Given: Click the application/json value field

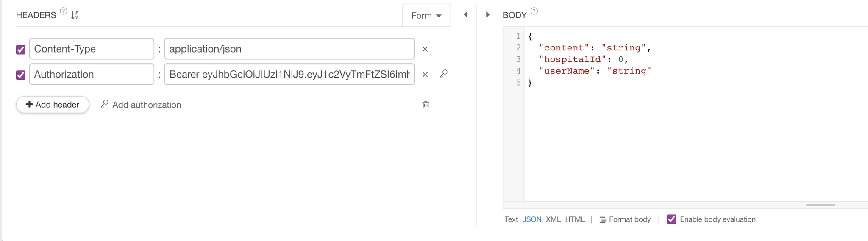Looking at the screenshot, I should (x=289, y=49).
